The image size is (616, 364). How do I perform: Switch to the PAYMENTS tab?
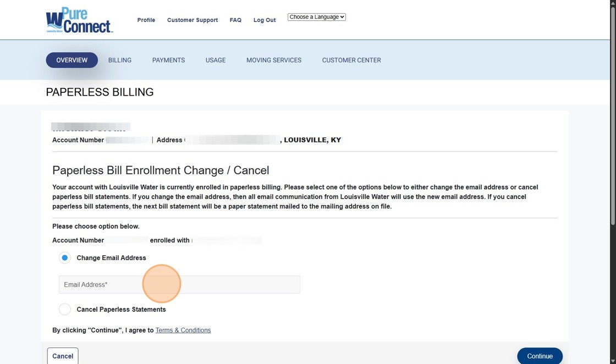168,60
